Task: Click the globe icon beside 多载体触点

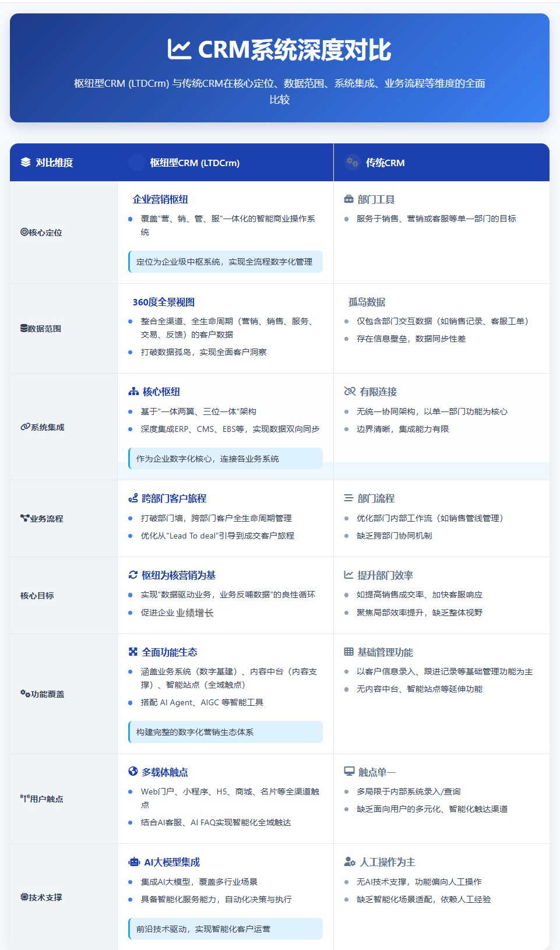Action: tap(133, 772)
